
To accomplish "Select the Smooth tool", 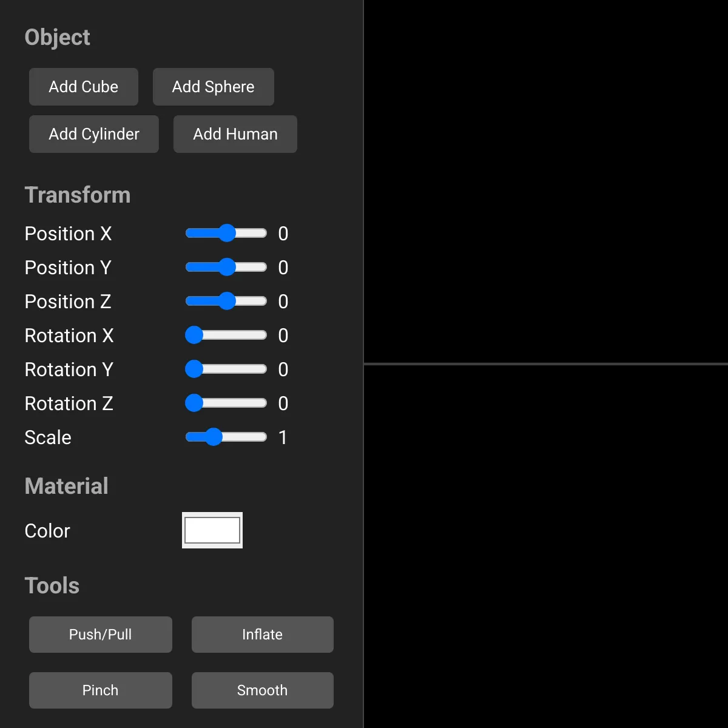I will coord(263,690).
